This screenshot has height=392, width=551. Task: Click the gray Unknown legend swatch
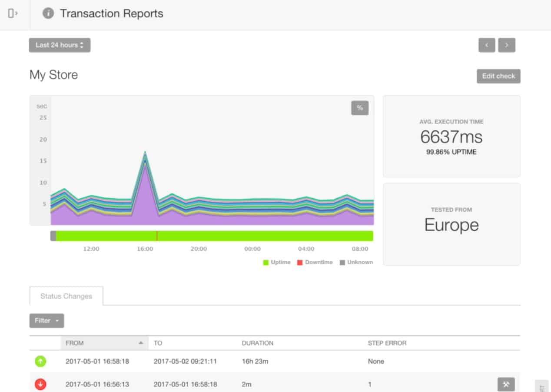pyautogui.click(x=342, y=262)
